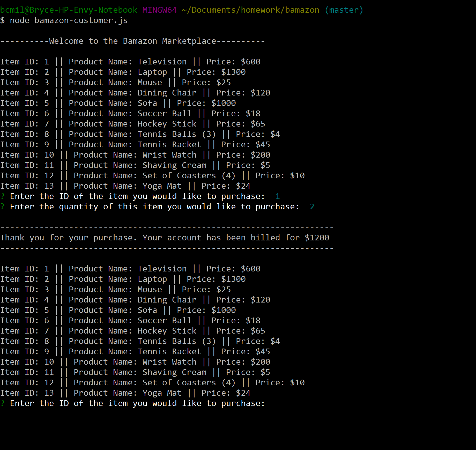Click the first Shaving Cream $5 row
This screenshot has height=450, width=476.
click(x=135, y=165)
